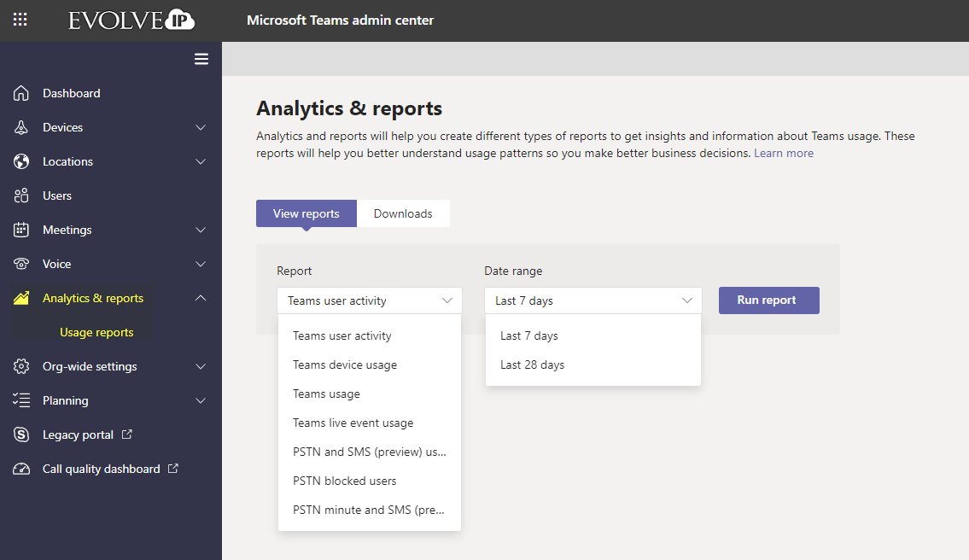Click the Users icon in sidebar
This screenshot has height=560, width=969.
click(x=22, y=195)
